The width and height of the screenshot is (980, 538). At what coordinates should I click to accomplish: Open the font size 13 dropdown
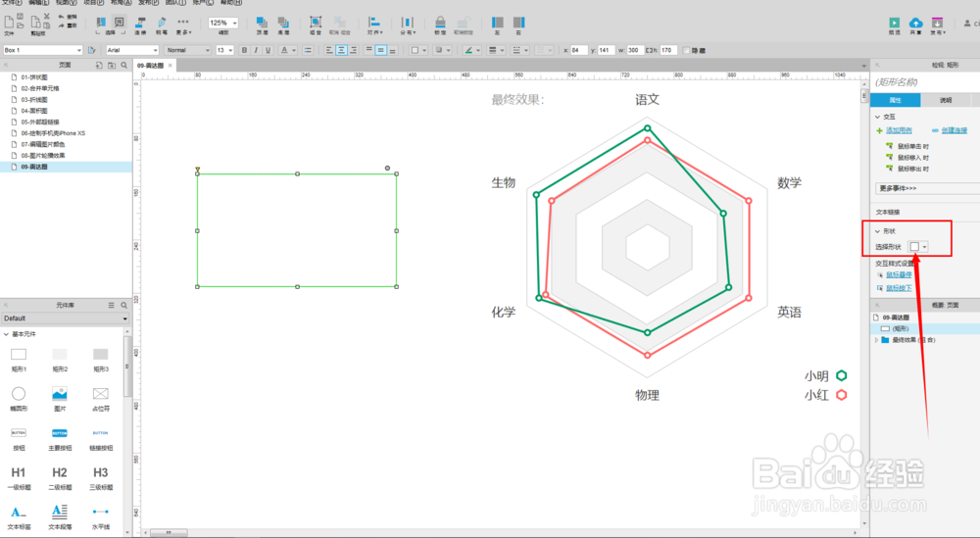click(224, 50)
